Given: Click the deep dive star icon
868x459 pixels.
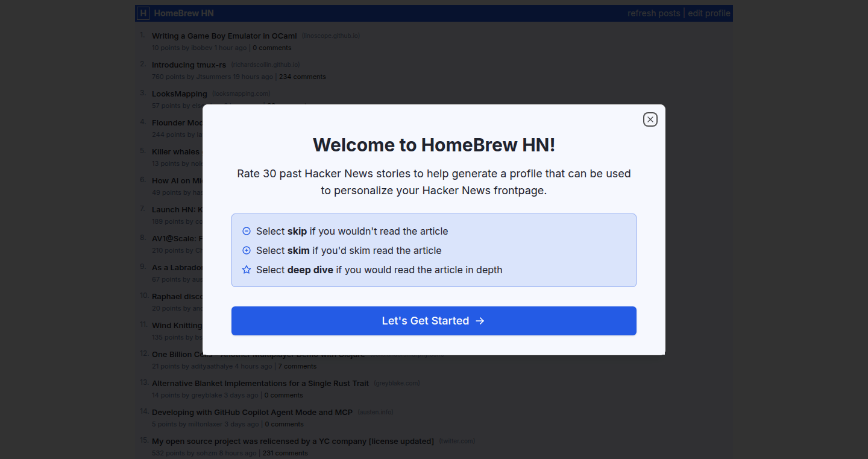Looking at the screenshot, I should pyautogui.click(x=247, y=270).
